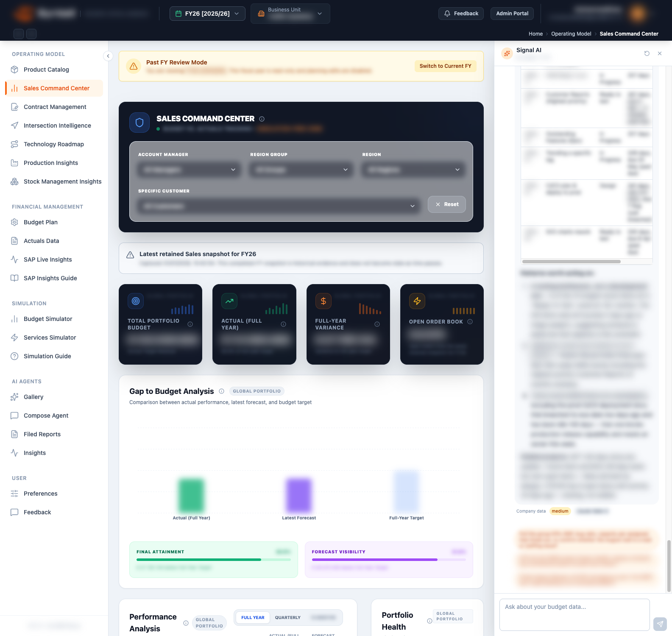Click the SAP Live Insights pulse icon
The width and height of the screenshot is (672, 636).
(14, 259)
